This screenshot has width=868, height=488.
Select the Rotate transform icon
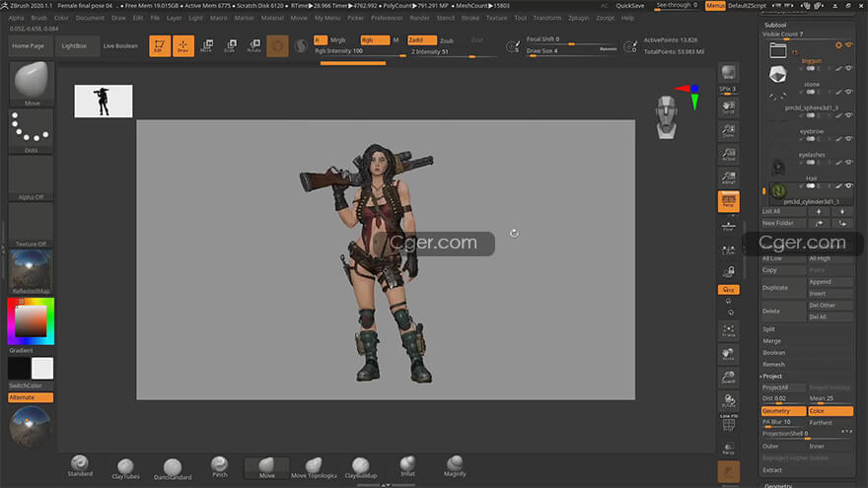point(254,46)
